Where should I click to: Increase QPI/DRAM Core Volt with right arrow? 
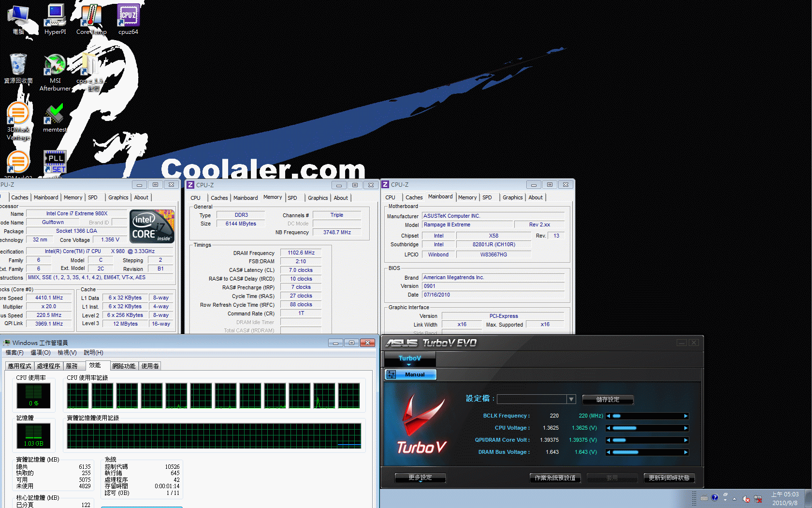[685, 440]
